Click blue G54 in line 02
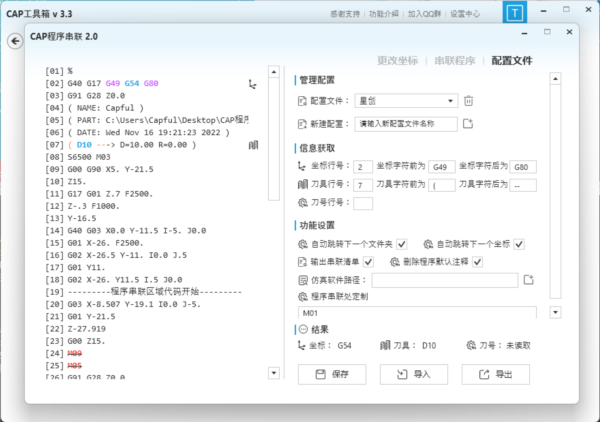The width and height of the screenshot is (600, 422). pos(132,83)
